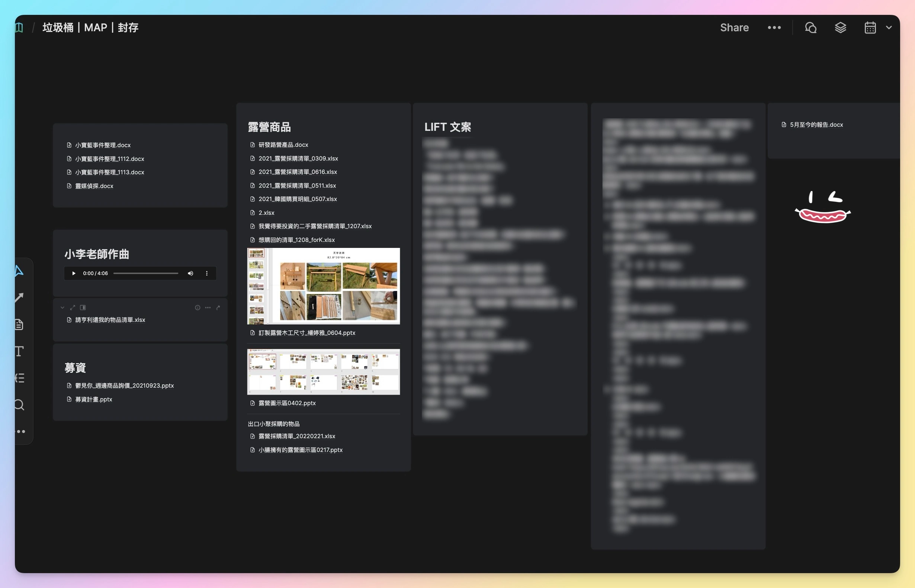This screenshot has height=588, width=915.
Task: Collapse the card using its chevron arrow
Action: click(62, 307)
